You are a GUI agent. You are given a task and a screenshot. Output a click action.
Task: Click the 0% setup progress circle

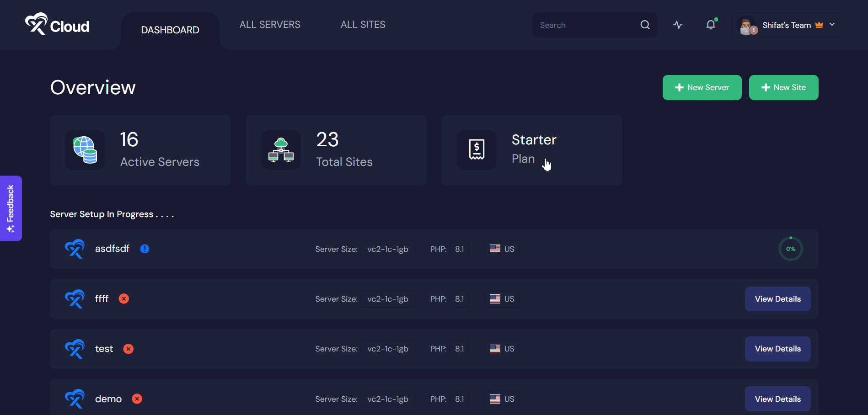(x=790, y=249)
